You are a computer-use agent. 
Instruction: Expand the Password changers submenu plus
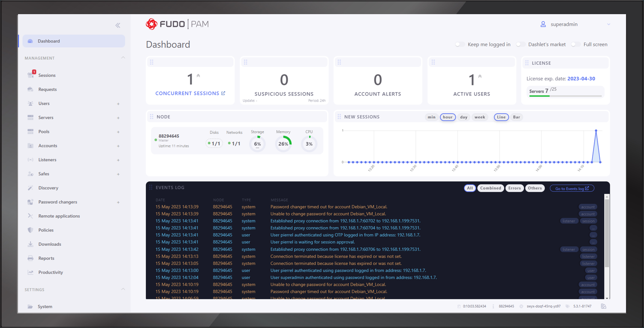[118, 202]
